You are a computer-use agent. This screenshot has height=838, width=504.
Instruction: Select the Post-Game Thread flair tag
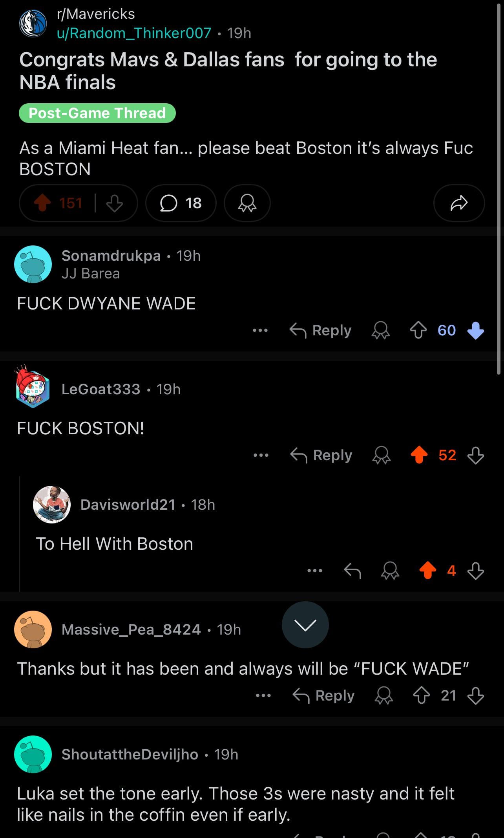click(97, 113)
